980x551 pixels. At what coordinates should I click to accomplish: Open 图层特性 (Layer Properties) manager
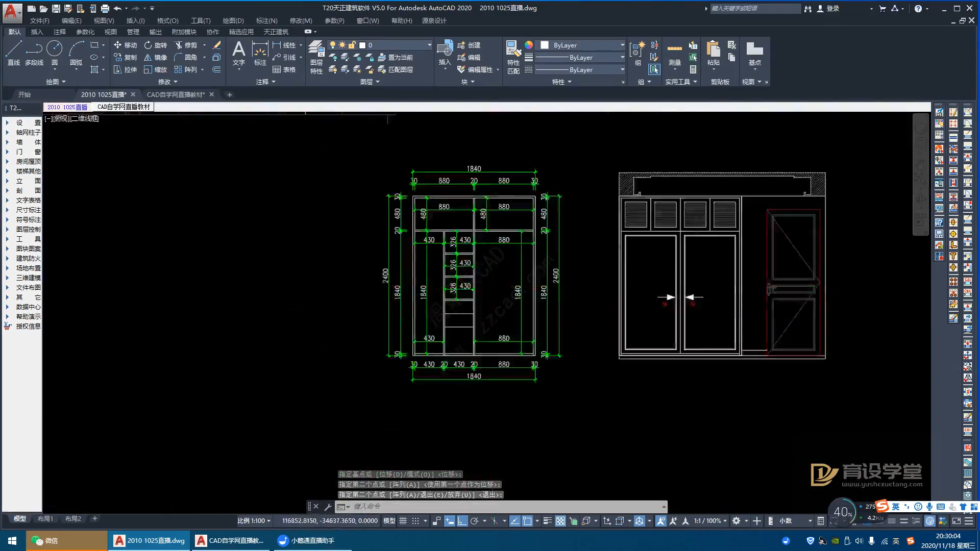316,57
